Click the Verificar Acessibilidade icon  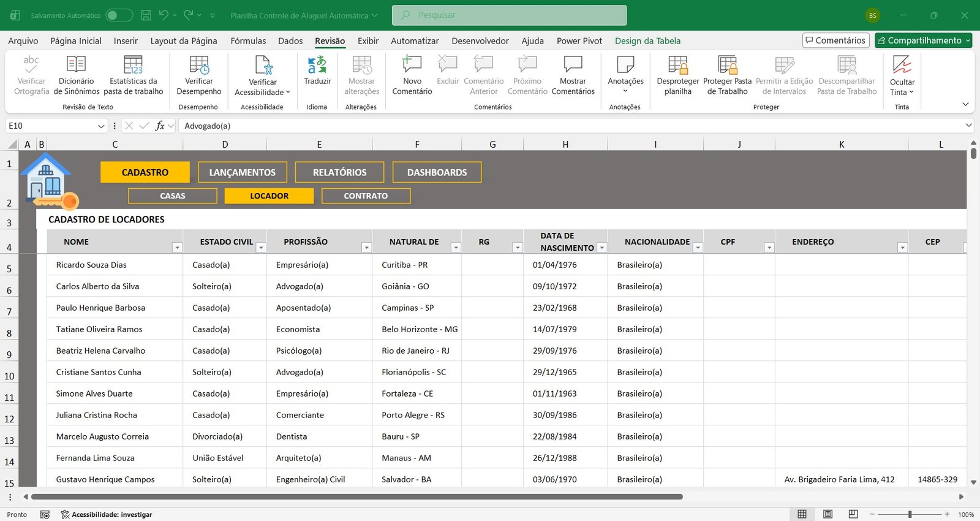263,64
